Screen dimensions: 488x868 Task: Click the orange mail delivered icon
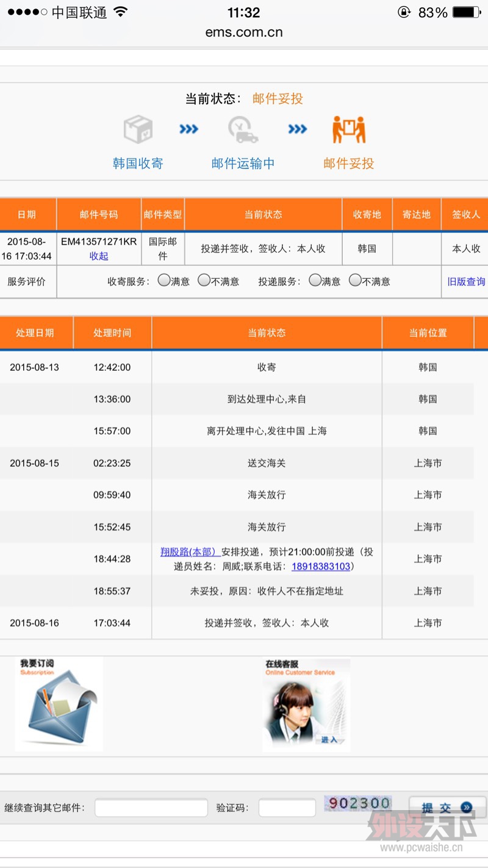click(348, 129)
